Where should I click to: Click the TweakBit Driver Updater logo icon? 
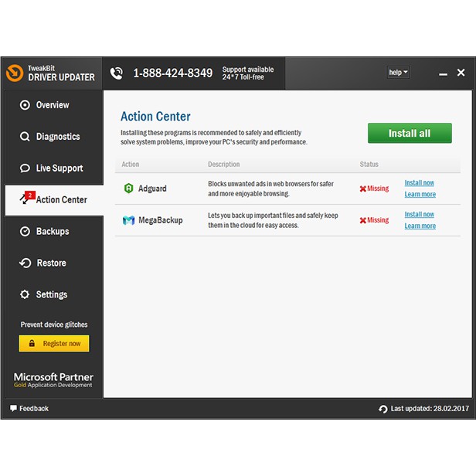pos(15,73)
